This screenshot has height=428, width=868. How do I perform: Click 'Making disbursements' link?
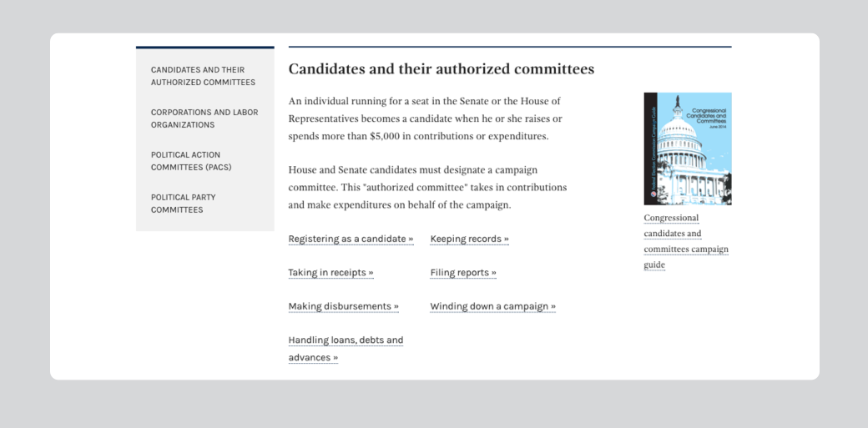coord(343,306)
